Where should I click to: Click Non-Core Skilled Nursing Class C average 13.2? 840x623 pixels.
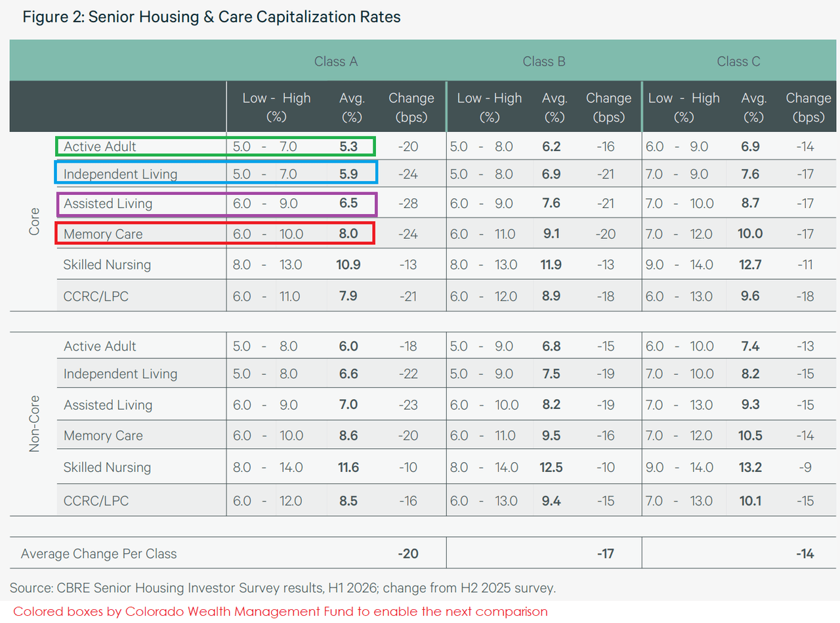click(x=751, y=467)
